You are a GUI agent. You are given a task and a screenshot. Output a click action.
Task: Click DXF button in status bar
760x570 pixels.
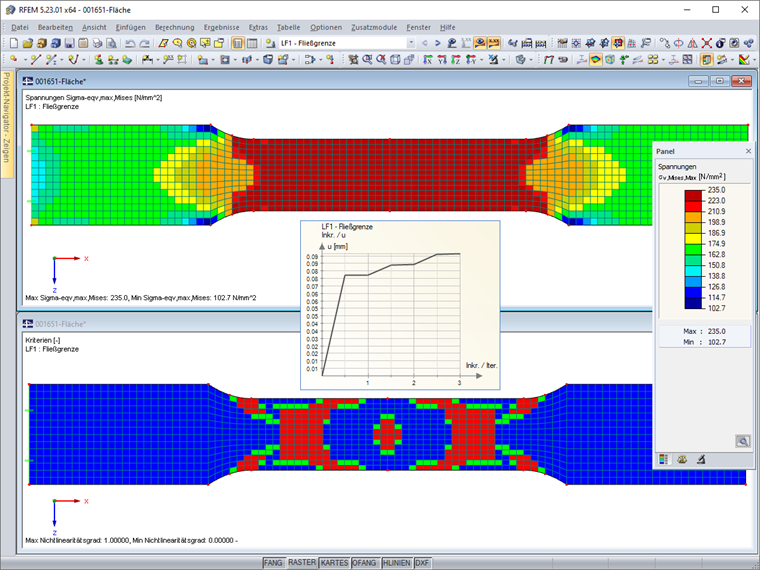click(x=422, y=563)
